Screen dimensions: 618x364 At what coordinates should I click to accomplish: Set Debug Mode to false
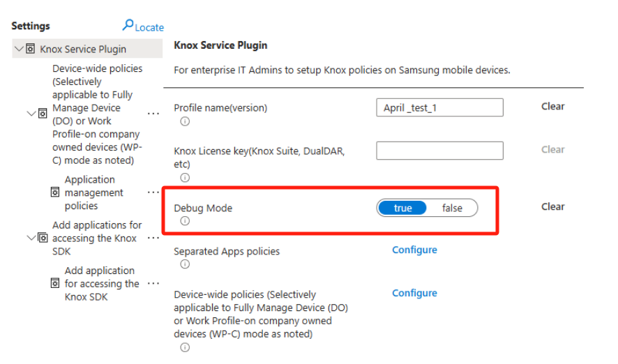click(452, 208)
